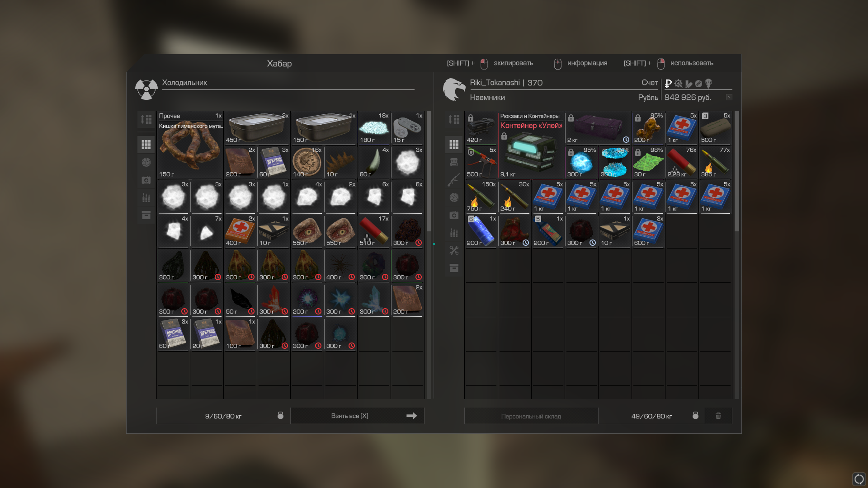Filter Холодильник by miscellaneous box category
The image size is (868, 488).
[x=146, y=215]
